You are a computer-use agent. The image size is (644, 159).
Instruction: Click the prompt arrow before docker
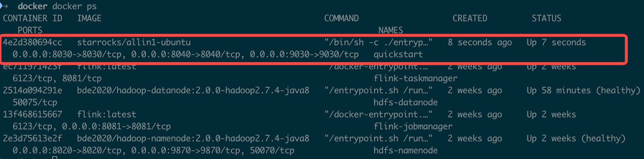pos(4,6)
